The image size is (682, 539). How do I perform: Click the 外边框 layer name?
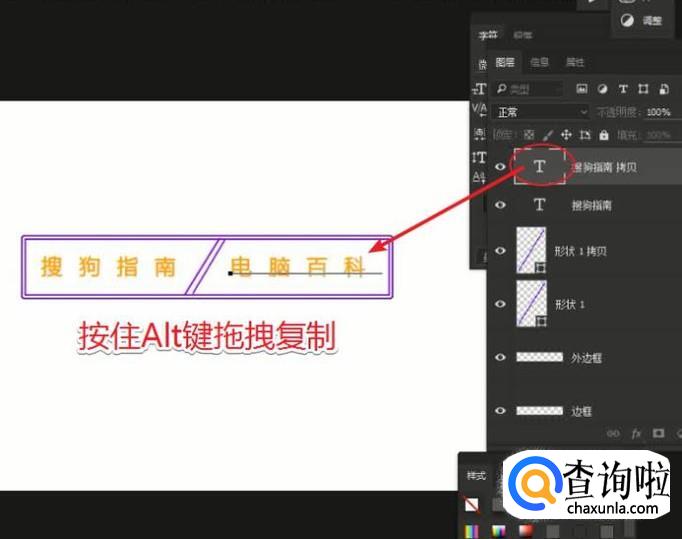click(586, 358)
